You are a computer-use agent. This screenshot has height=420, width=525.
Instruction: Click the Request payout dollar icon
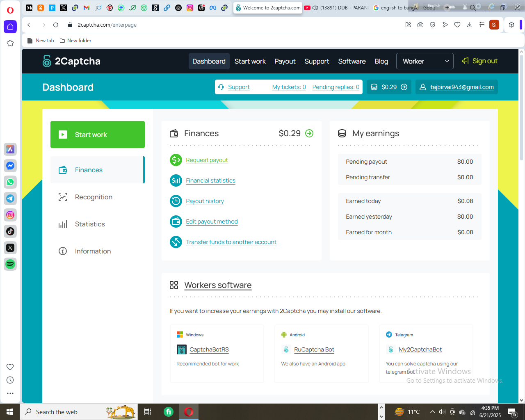176,160
